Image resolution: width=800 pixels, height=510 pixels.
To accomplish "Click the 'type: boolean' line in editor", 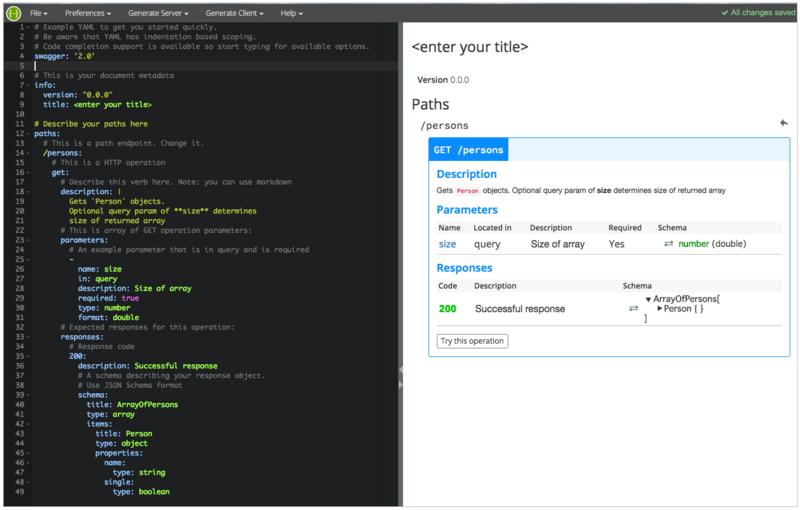I will [141, 492].
